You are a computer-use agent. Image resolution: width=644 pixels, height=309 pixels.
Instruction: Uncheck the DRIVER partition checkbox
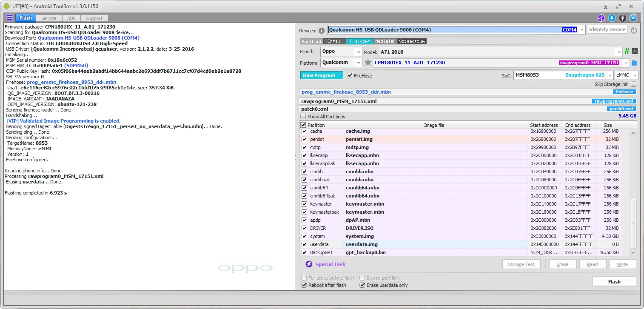click(x=304, y=228)
